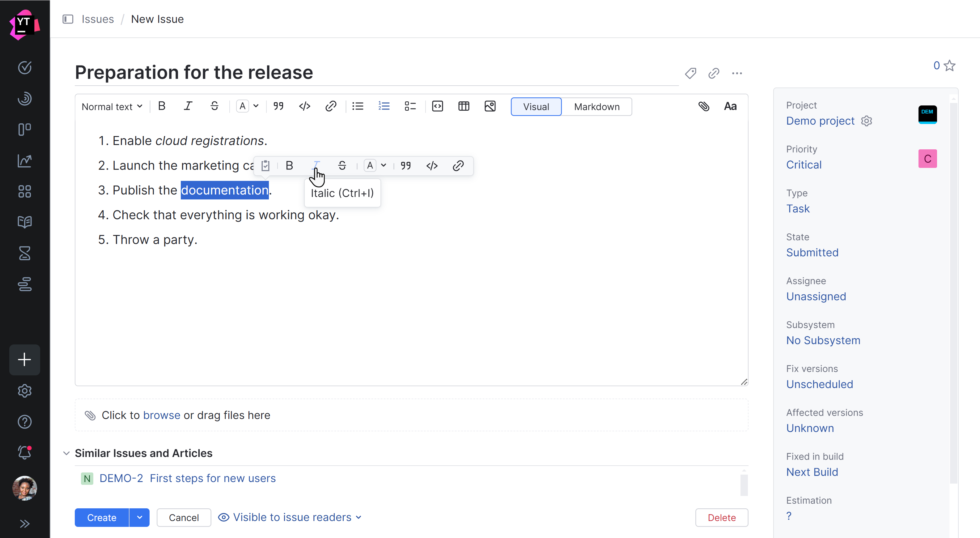Viewport: 980px width, 538px height.
Task: Open the Normal text style dropdown
Action: pos(112,106)
